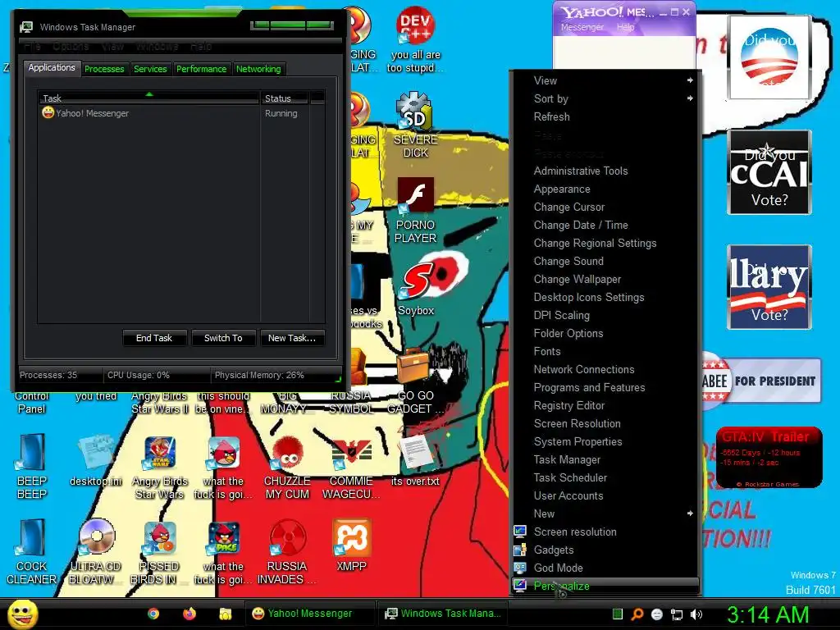
Task: Click the smiley Start button
Action: [x=22, y=614]
